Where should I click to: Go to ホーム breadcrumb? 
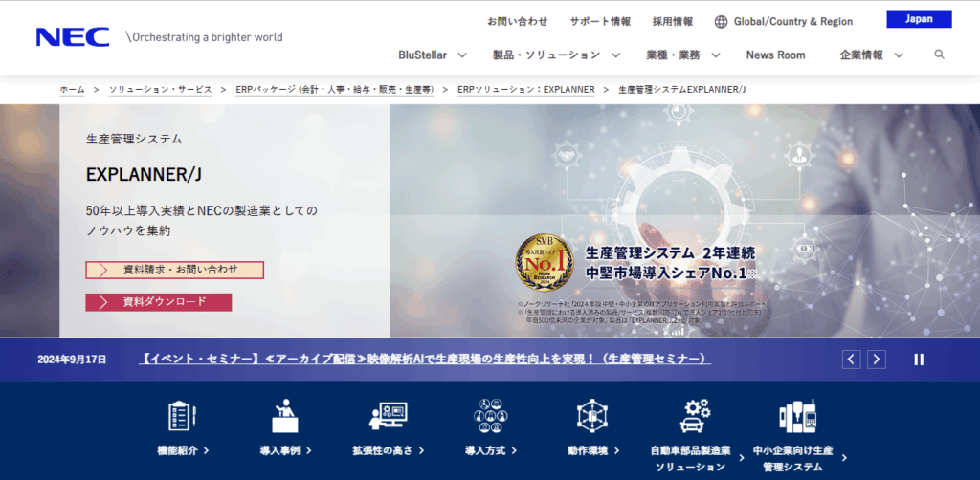(72, 90)
